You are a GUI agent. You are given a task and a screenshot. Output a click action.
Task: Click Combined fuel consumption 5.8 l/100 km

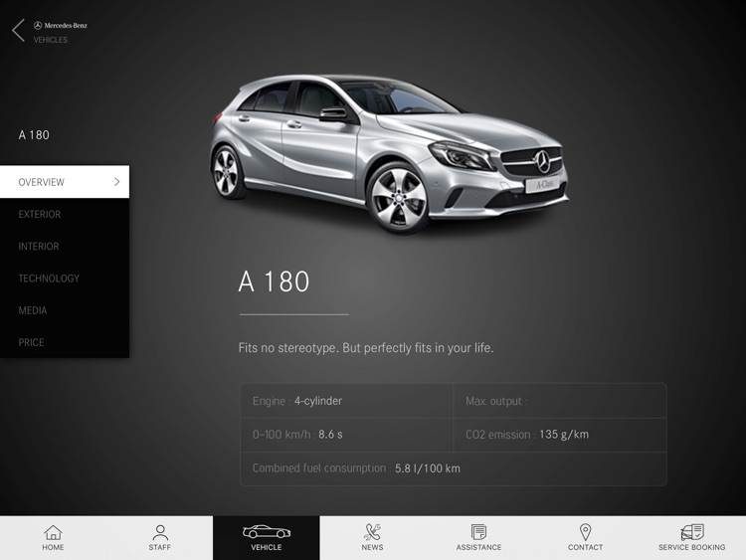point(454,468)
